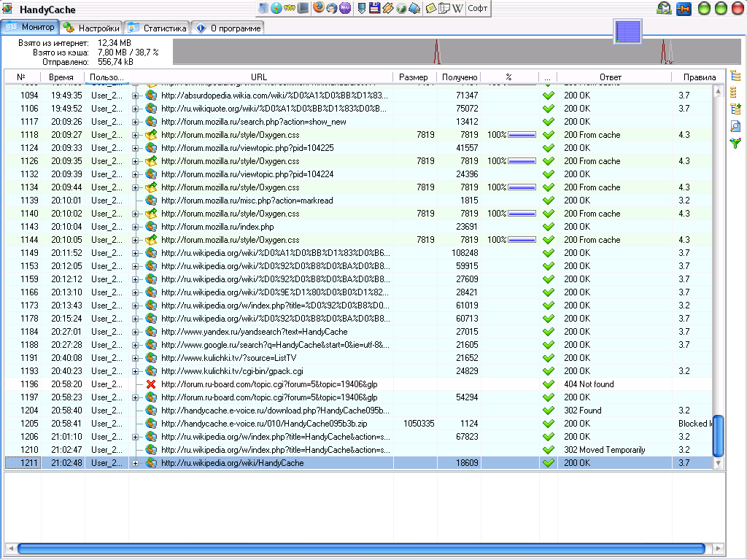Sort by the Получено column header
The height and width of the screenshot is (560, 747).
459,77
